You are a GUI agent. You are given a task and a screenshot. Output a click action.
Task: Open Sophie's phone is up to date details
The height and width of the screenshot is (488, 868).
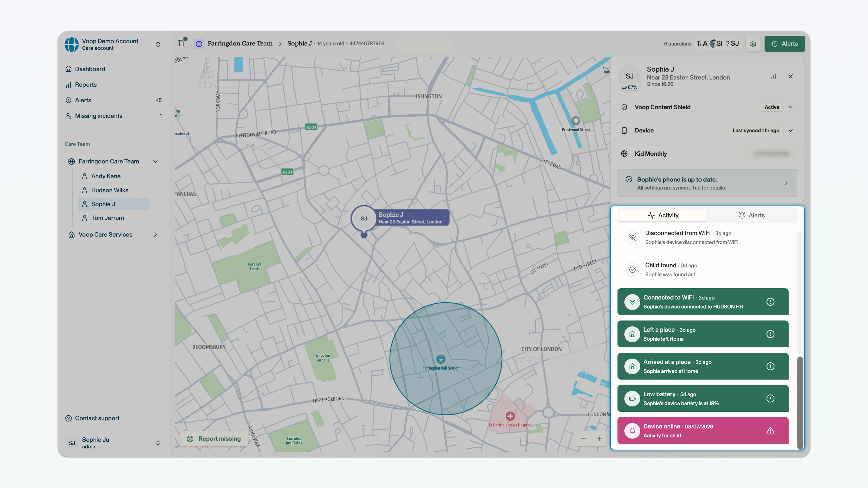pos(707,183)
